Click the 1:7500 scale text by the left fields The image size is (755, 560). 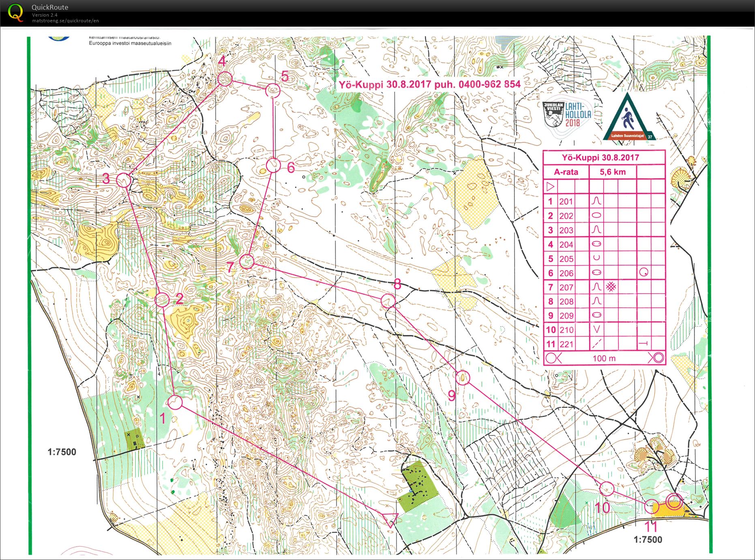62,452
